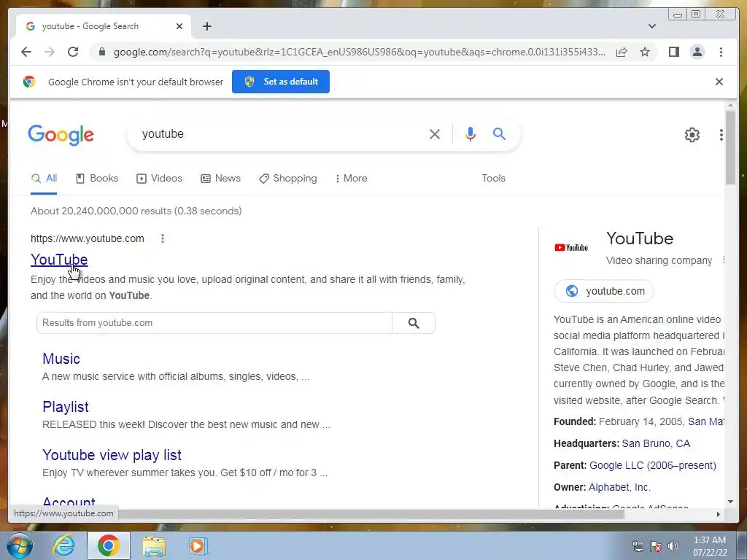
Task: Click the About 20,240,000,000 results text
Action: coord(136,211)
